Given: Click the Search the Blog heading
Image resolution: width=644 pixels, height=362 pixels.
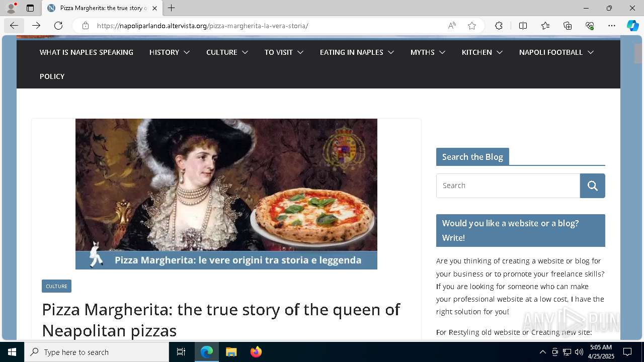Looking at the screenshot, I should pyautogui.click(x=472, y=157).
